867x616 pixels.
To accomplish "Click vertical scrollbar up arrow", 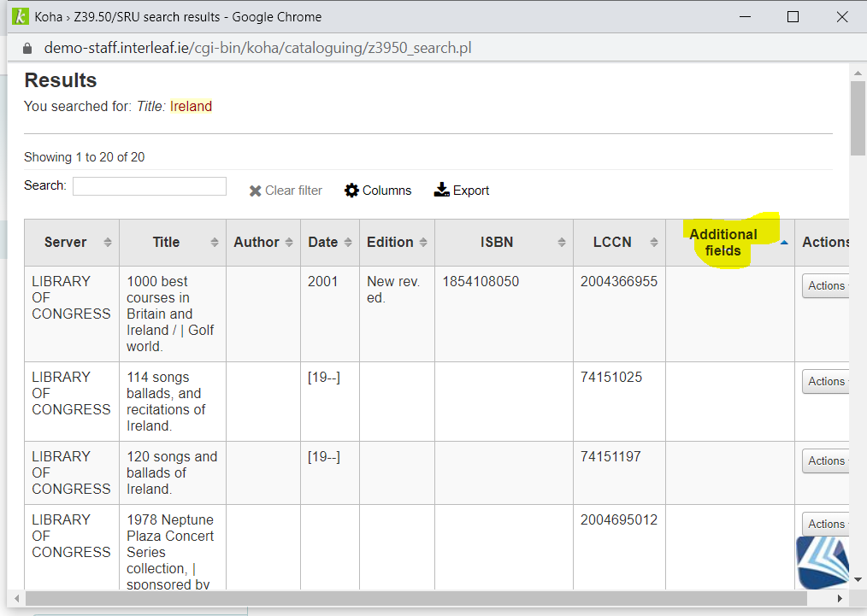I will pyautogui.click(x=858, y=73).
